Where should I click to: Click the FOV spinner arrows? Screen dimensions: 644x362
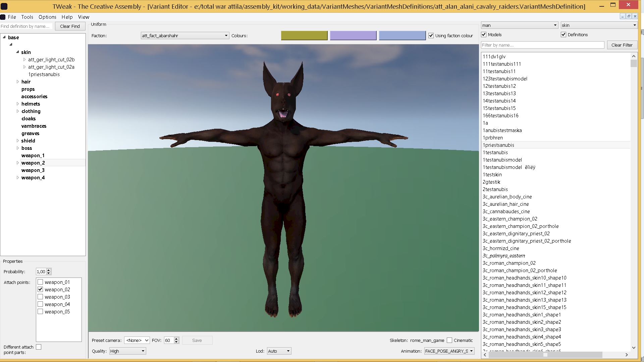click(x=176, y=340)
